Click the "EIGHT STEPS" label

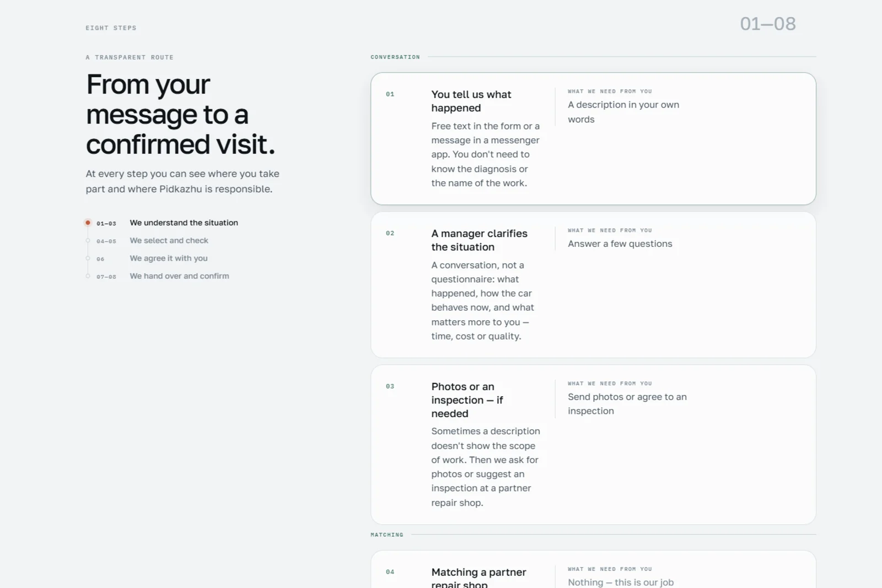pos(111,28)
